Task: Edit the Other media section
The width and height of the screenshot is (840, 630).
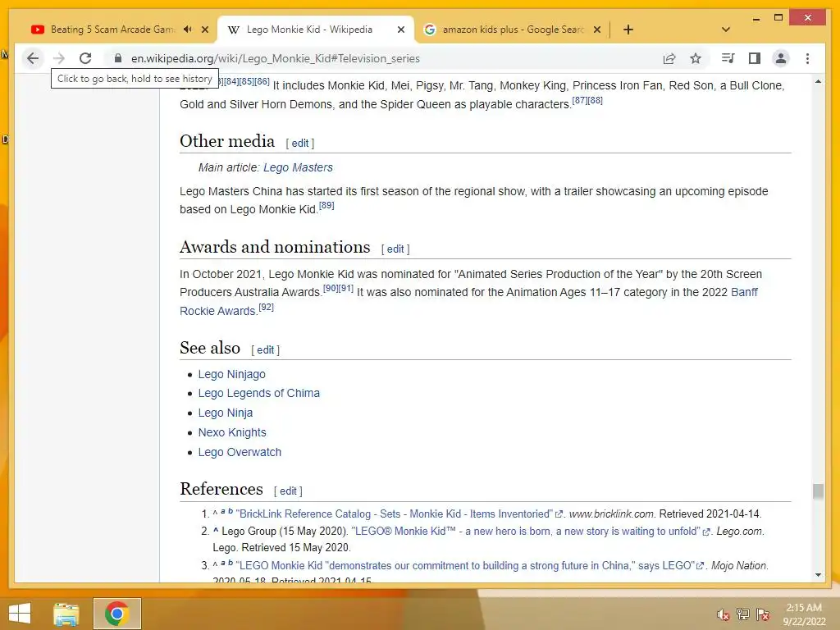Action: 300,143
